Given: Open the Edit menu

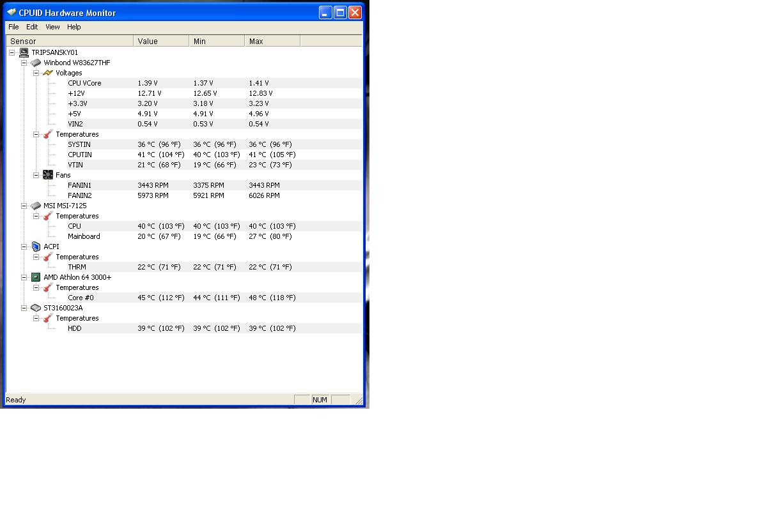Looking at the screenshot, I should tap(32, 27).
